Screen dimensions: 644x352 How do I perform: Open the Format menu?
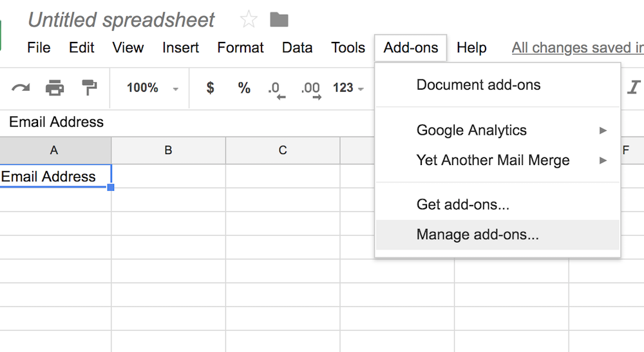240,48
